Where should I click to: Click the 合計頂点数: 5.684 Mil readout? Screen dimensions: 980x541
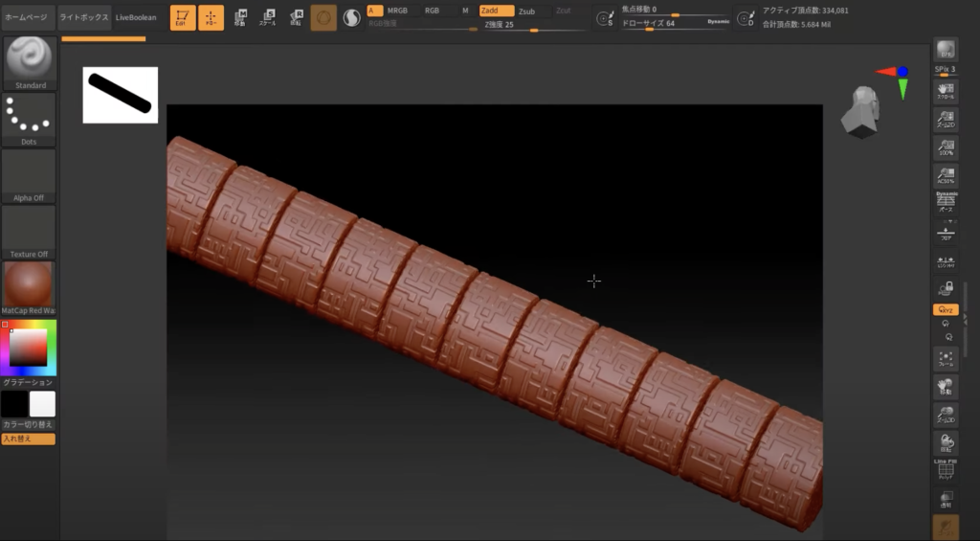(x=796, y=24)
